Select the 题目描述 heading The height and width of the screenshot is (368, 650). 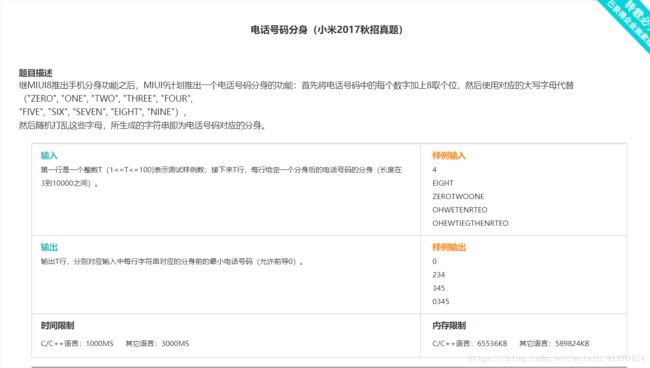point(36,73)
